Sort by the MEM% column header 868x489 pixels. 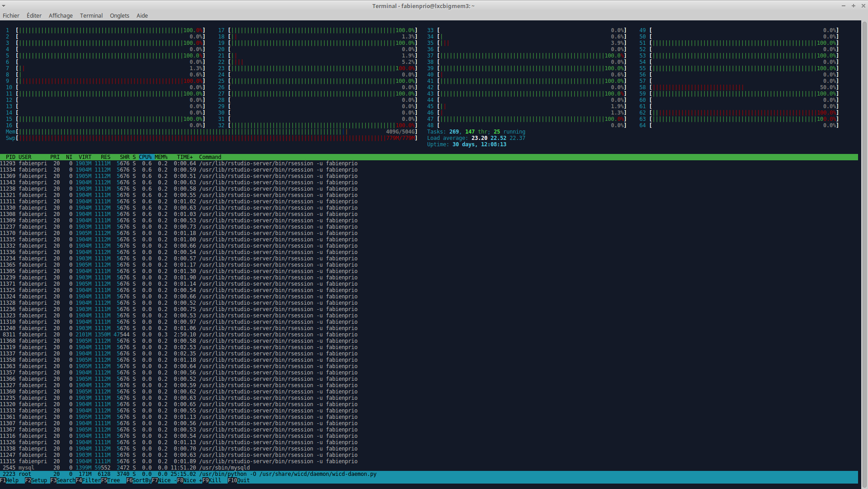161,157
